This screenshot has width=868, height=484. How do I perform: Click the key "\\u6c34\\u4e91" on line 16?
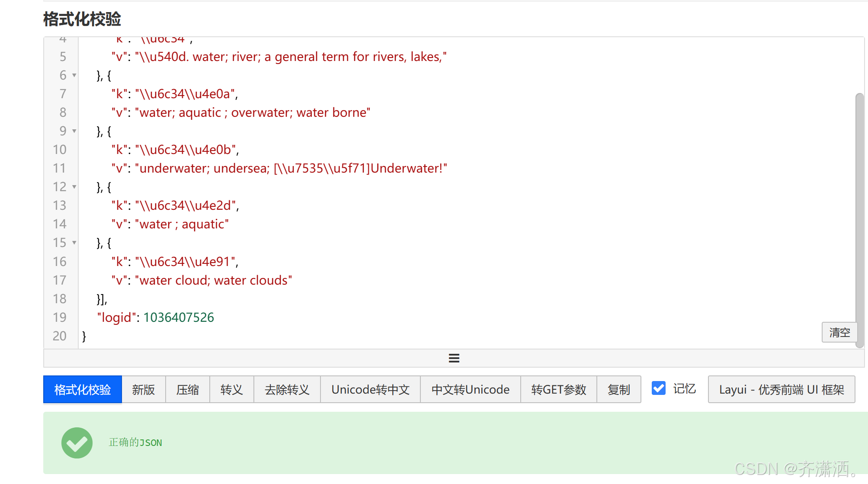click(x=185, y=262)
